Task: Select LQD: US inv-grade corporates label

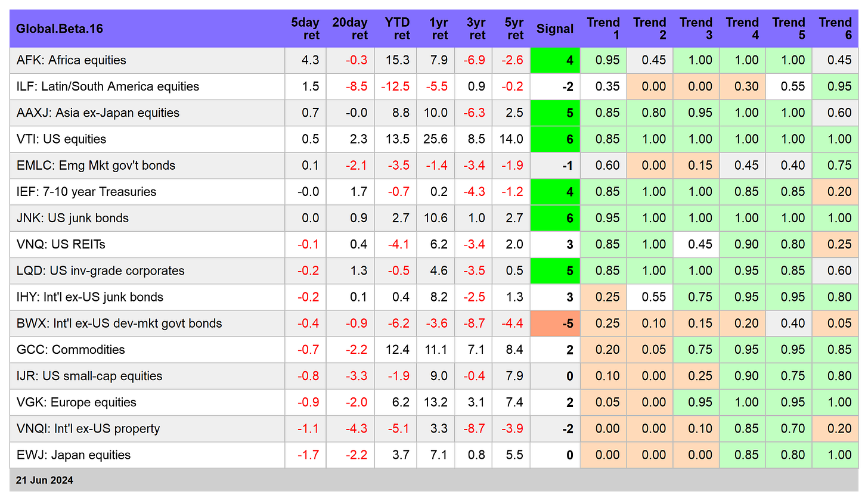Action: tap(101, 270)
